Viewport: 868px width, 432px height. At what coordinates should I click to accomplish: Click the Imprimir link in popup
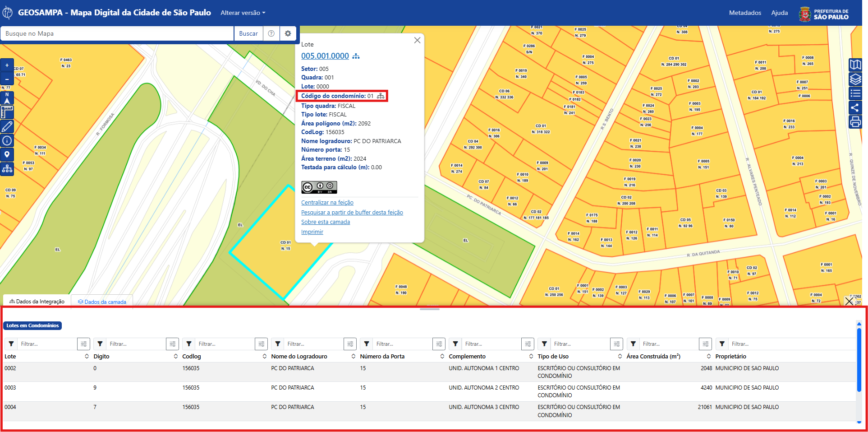[312, 232]
